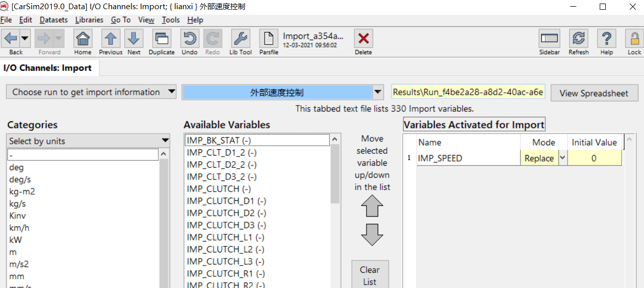Move selected variable down arrow

[372, 235]
